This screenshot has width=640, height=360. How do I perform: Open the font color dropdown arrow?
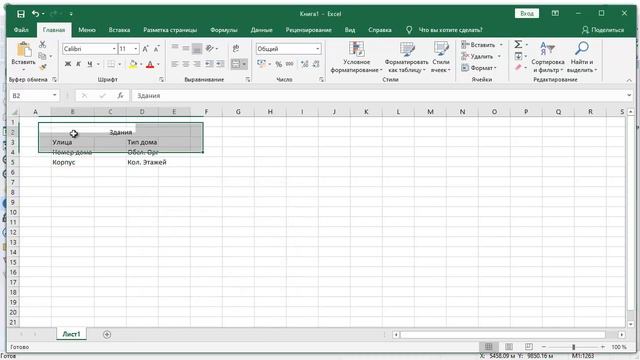click(158, 64)
